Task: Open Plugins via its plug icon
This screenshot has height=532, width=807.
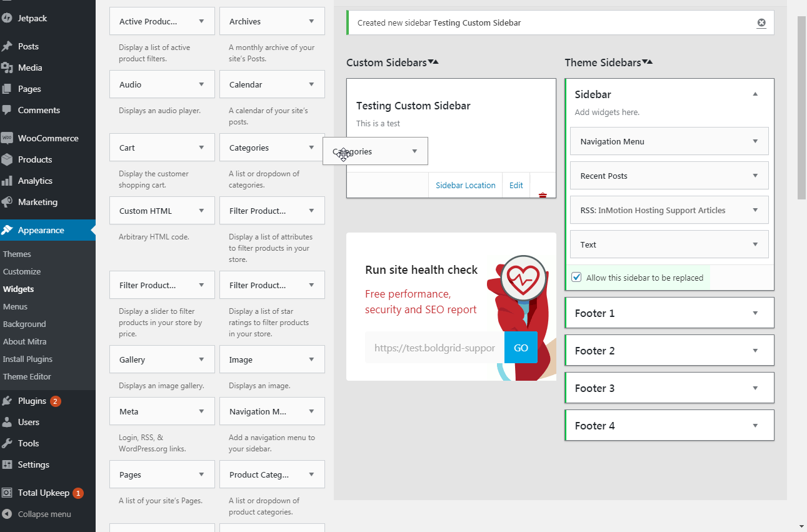Action: 11,400
